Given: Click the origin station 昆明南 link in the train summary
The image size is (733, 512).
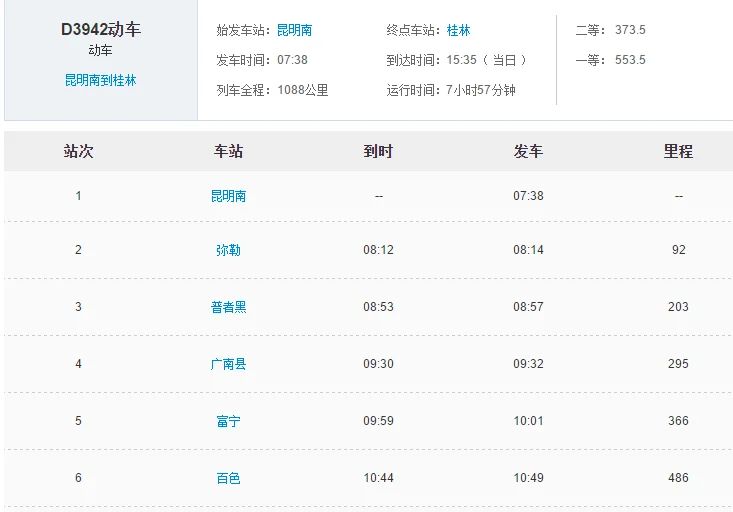Looking at the screenshot, I should pos(294,30).
